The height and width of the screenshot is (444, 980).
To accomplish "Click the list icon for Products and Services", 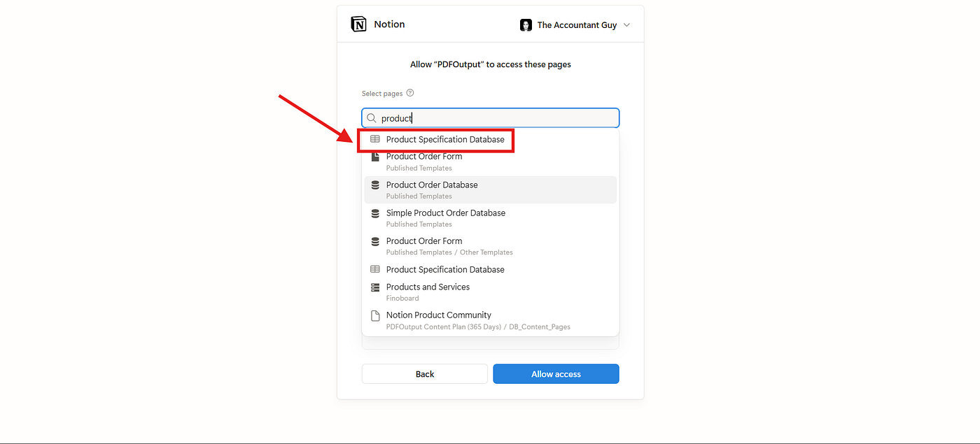I will coord(375,287).
